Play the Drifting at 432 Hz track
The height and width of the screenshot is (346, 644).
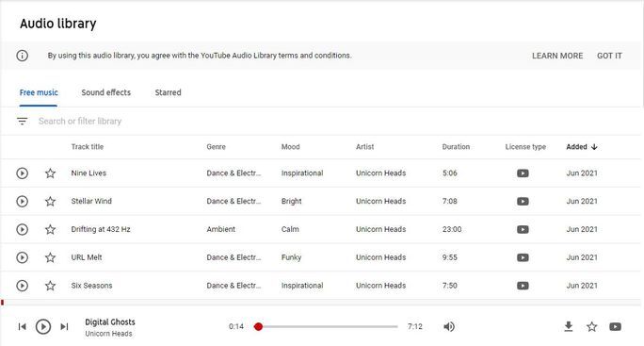coord(23,229)
